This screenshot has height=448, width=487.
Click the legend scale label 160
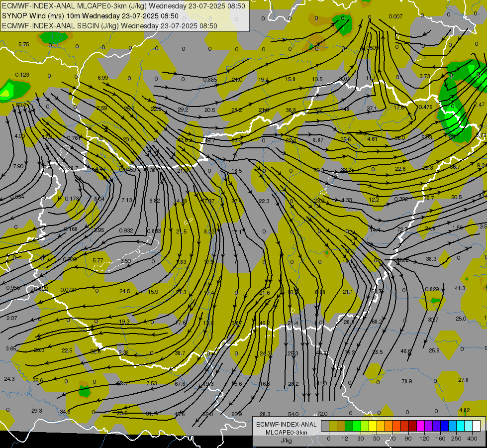click(440, 439)
